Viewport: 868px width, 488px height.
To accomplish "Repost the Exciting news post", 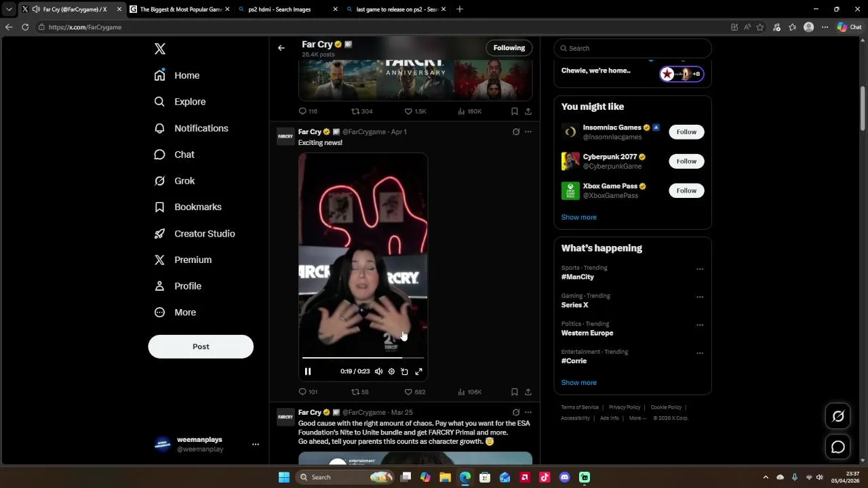I will 360,392.
